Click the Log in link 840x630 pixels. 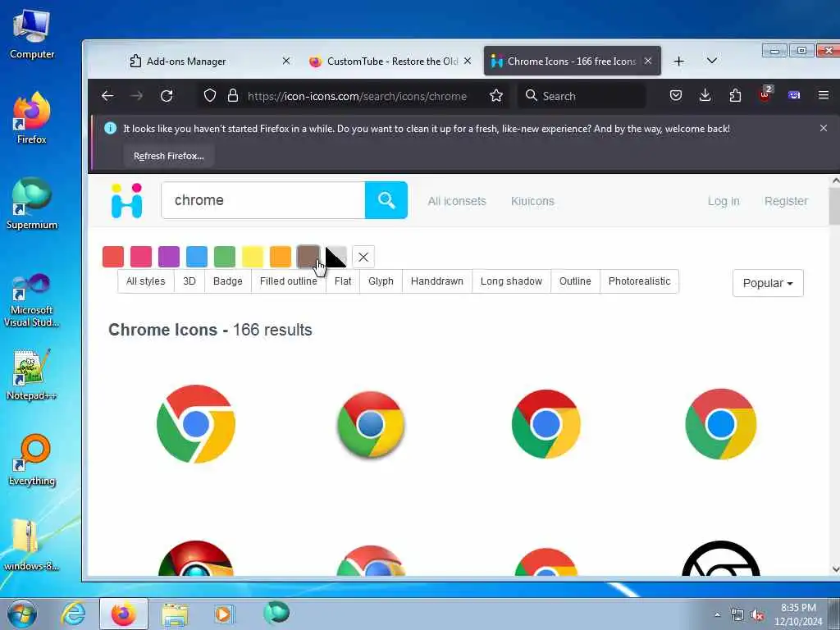pyautogui.click(x=724, y=201)
